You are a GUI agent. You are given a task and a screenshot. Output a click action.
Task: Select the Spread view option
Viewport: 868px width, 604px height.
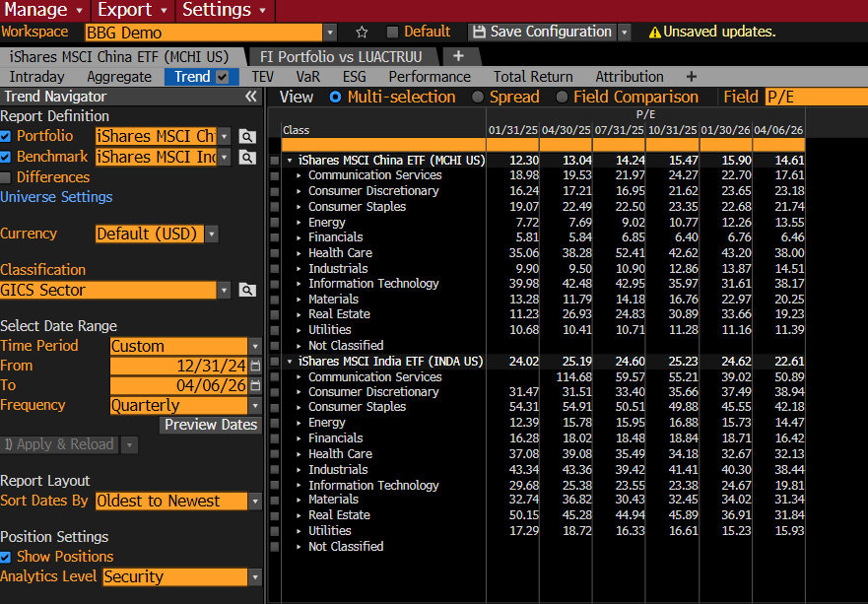477,97
